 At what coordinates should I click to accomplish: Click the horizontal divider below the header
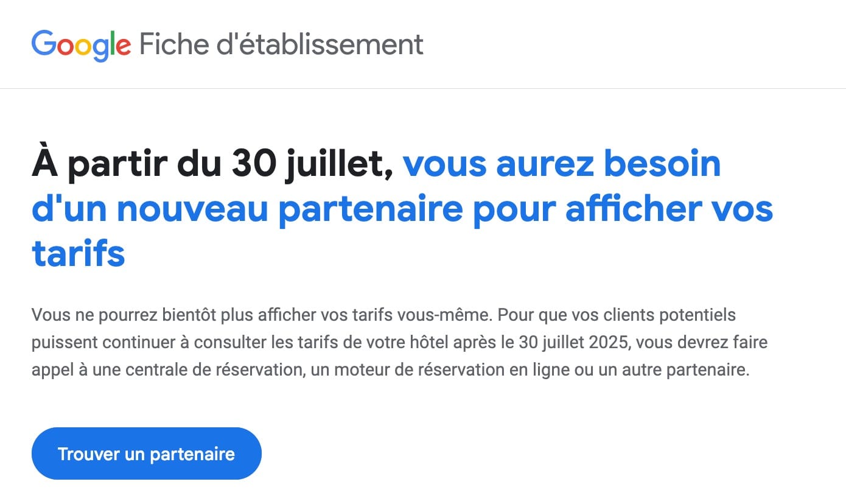click(x=423, y=88)
